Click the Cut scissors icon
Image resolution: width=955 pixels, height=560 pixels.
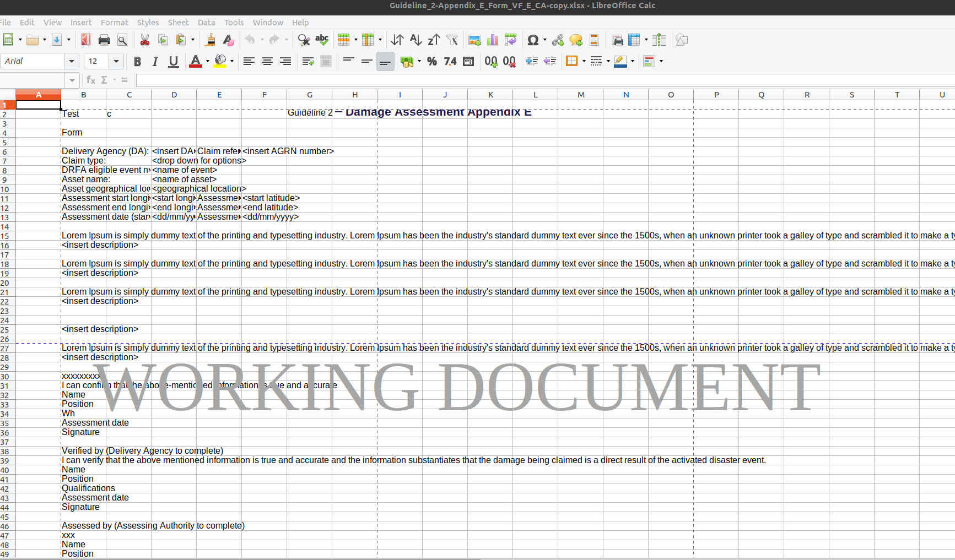click(x=145, y=40)
